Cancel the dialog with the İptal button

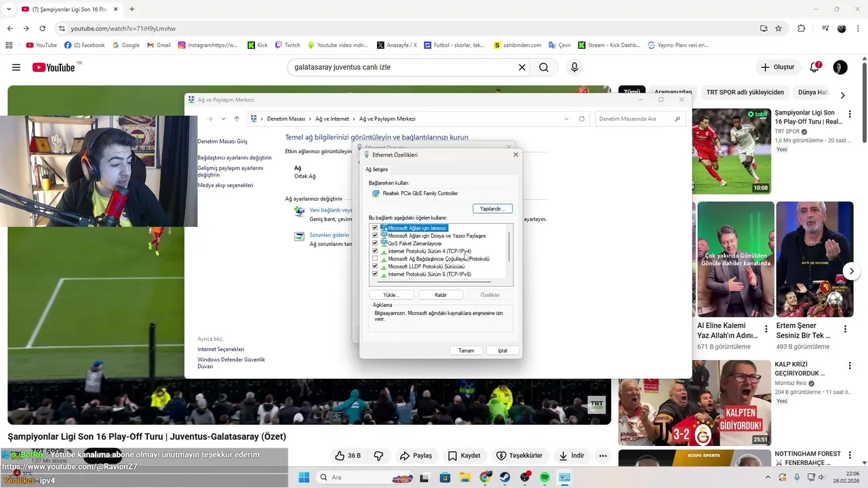point(502,350)
